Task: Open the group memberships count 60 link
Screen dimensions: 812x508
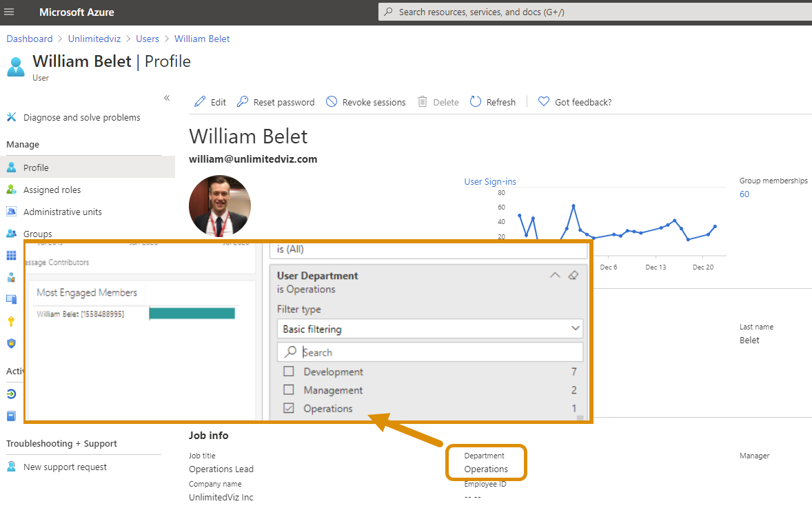Action: 744,194
